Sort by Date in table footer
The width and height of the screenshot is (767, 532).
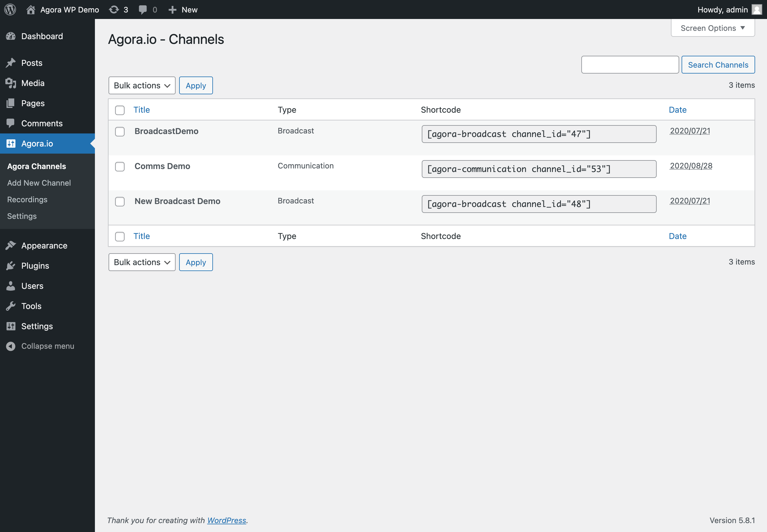point(678,236)
